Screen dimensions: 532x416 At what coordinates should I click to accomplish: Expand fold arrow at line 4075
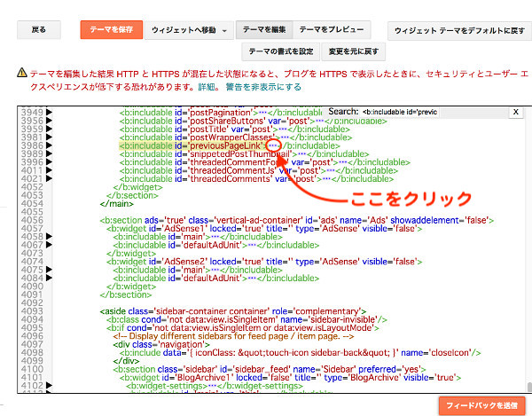49,270
